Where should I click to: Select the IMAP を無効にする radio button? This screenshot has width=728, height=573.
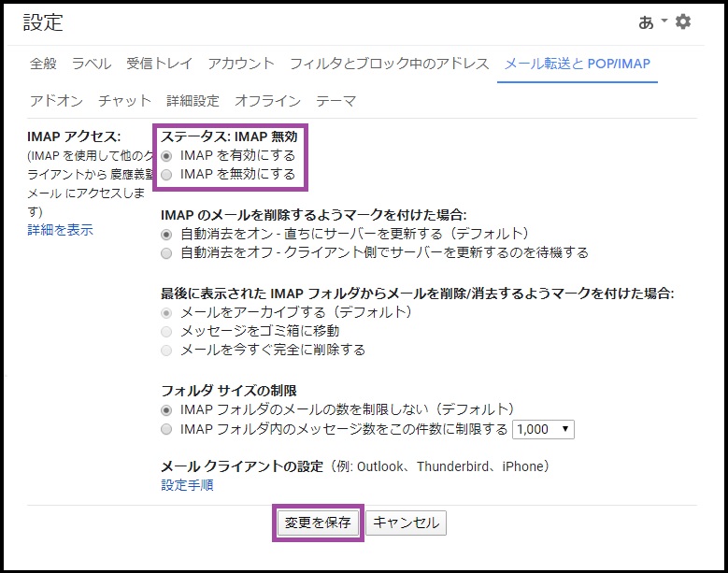pos(166,175)
